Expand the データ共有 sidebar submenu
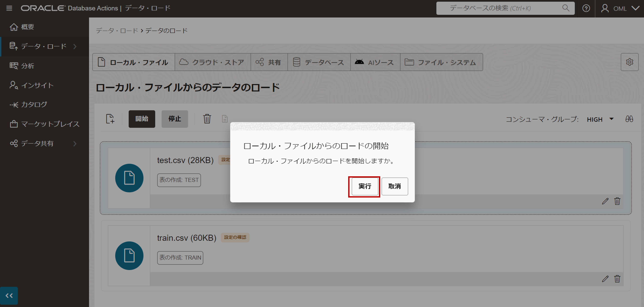 (x=75, y=144)
